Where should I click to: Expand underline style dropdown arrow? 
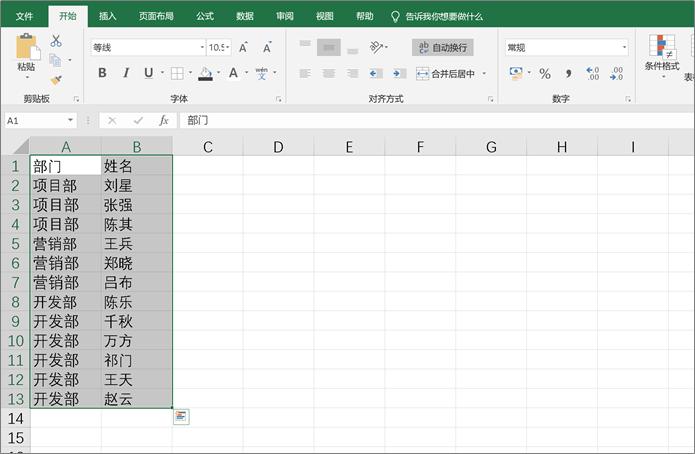tap(162, 73)
